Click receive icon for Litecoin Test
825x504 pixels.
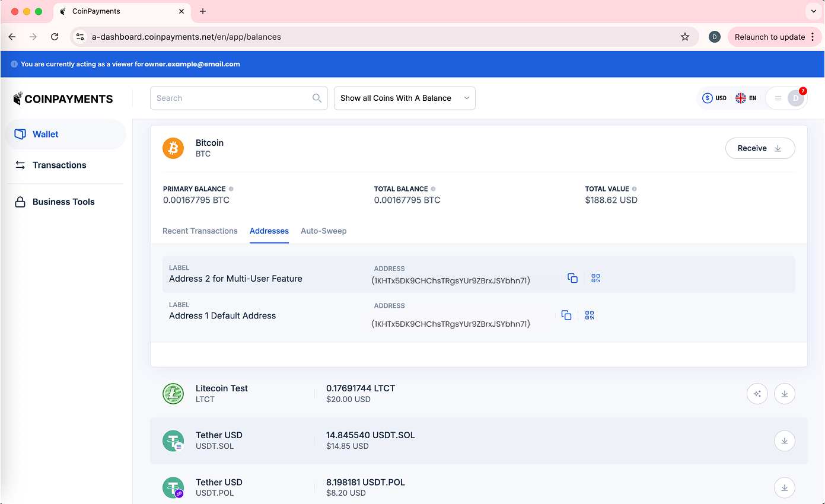pos(784,394)
